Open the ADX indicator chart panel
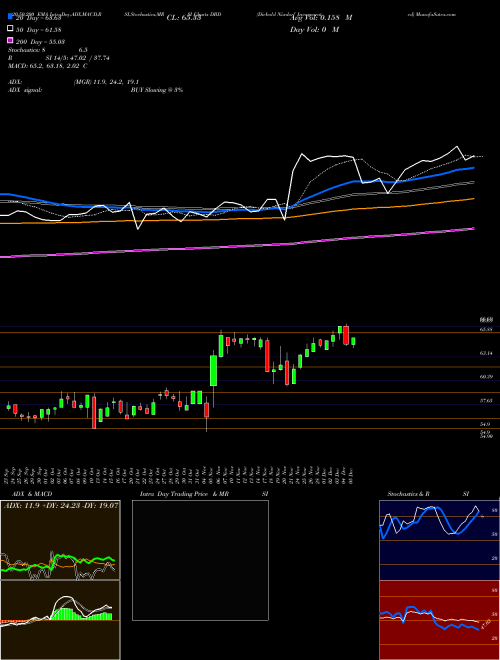This screenshot has height=660, width=500. [60, 540]
